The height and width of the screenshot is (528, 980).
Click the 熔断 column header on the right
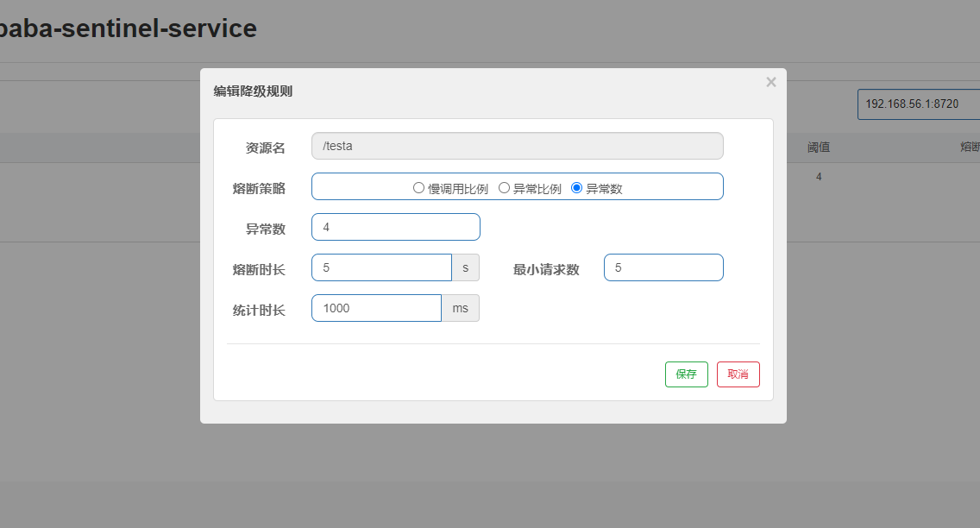[973, 147]
